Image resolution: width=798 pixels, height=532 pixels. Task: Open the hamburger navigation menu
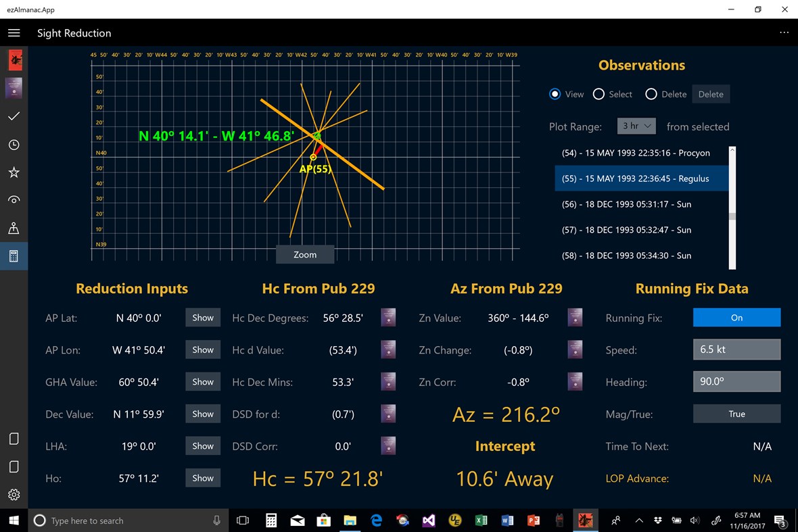[x=14, y=32]
